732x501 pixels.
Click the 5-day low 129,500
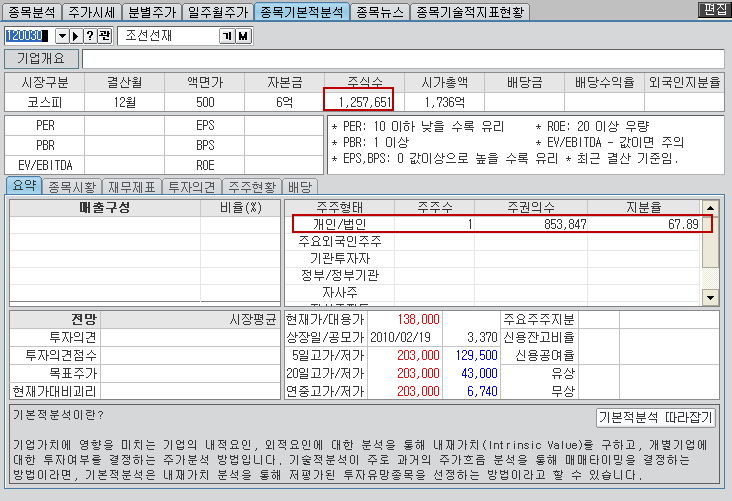[477, 355]
